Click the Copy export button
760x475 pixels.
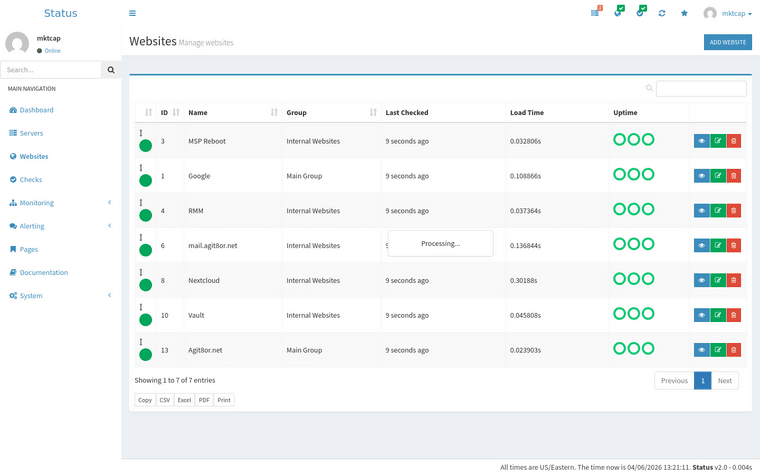click(145, 400)
